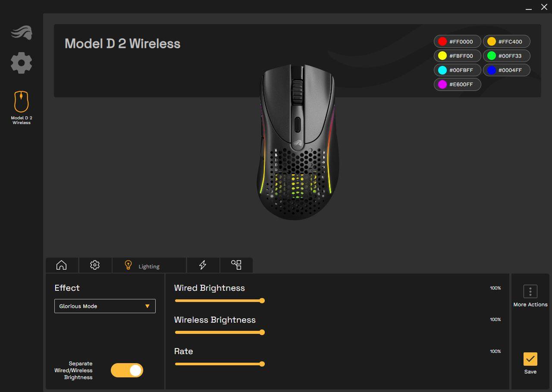
Task: Open the Glorious logo home icon
Action: point(22,32)
